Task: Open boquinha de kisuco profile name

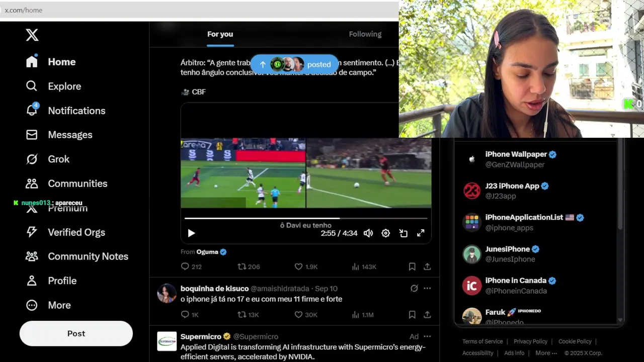Action: click(x=214, y=289)
